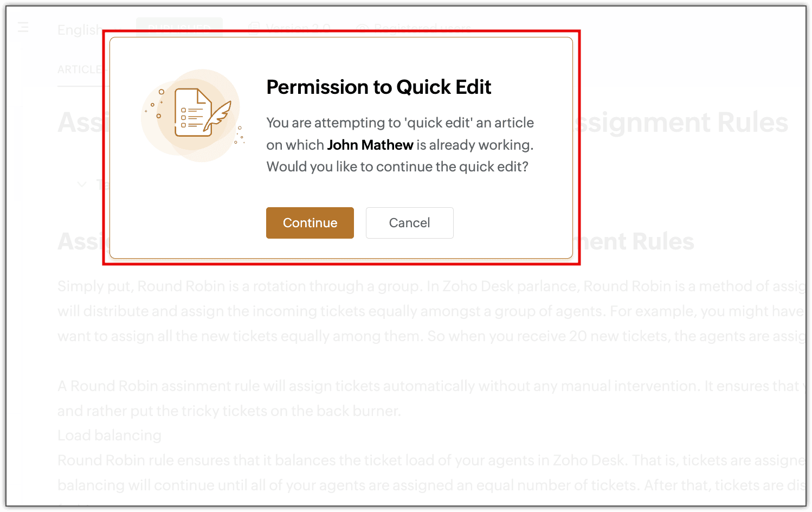The width and height of the screenshot is (812, 512).
Task: Open the hamburger menu icon
Action: coord(23,27)
